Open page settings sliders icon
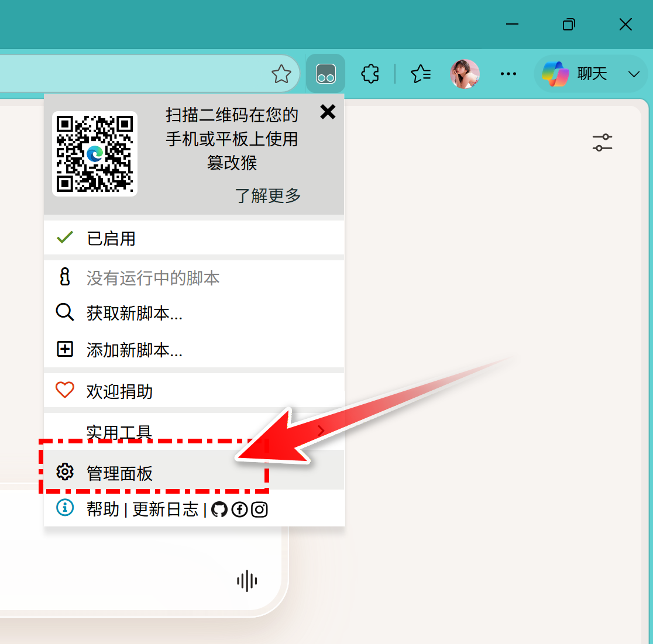 602,142
